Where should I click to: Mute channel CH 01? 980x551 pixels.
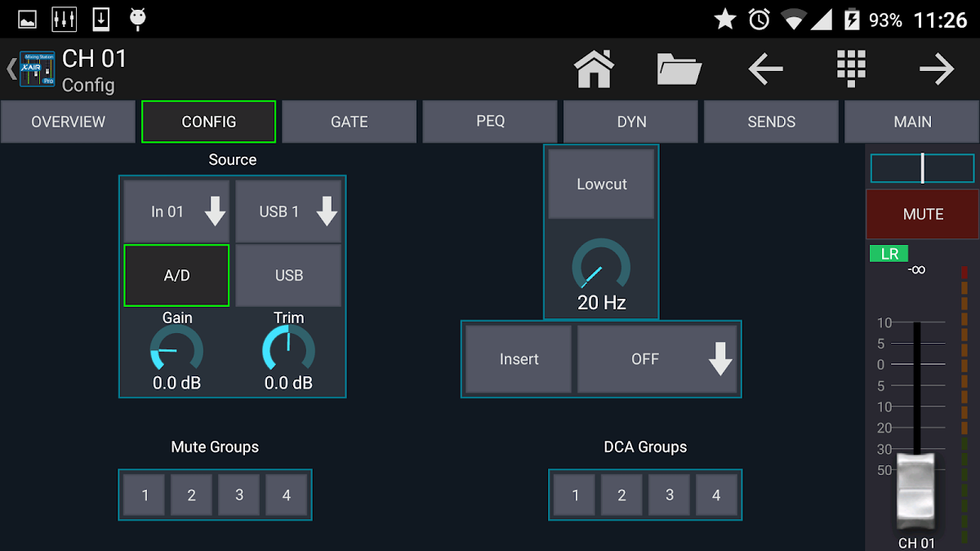[x=923, y=215]
